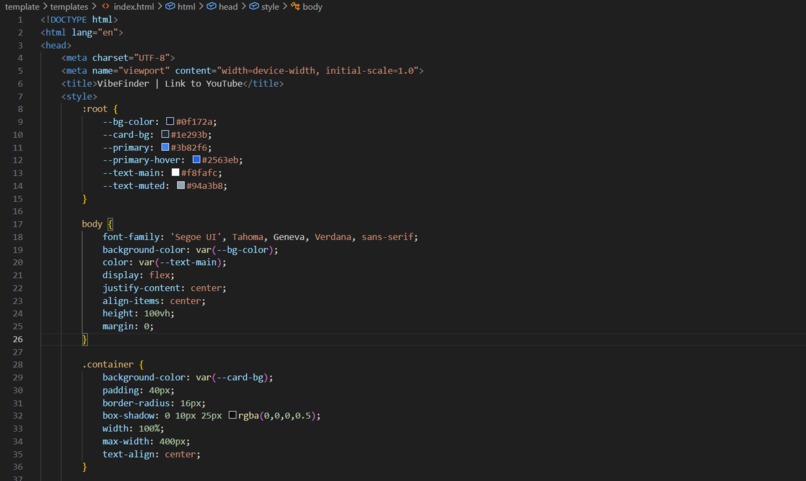Image resolution: width=806 pixels, height=481 pixels.
Task: Select the index.html breadcrumb item
Action: [x=133, y=7]
